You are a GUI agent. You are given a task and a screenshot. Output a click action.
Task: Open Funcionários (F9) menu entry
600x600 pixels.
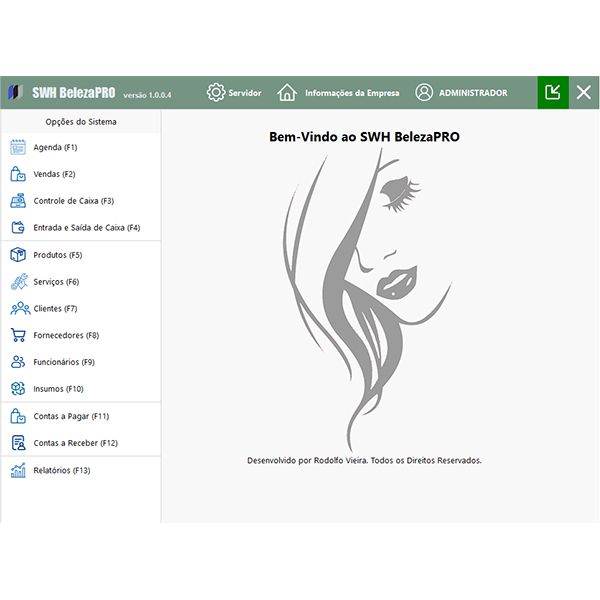point(63,362)
